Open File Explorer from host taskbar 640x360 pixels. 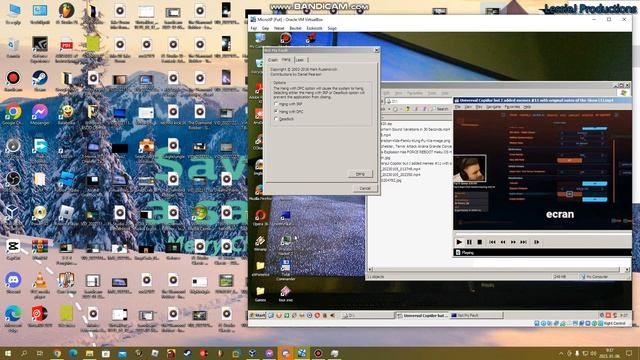pyautogui.click(x=89, y=353)
